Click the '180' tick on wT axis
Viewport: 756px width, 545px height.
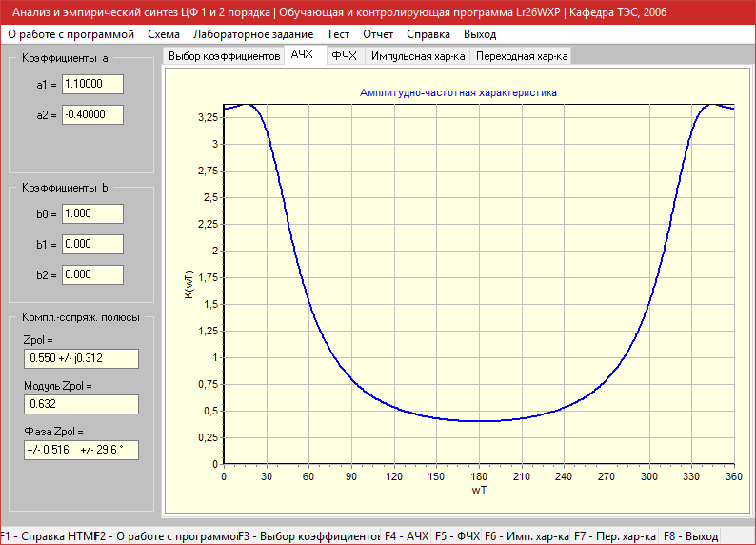click(479, 476)
